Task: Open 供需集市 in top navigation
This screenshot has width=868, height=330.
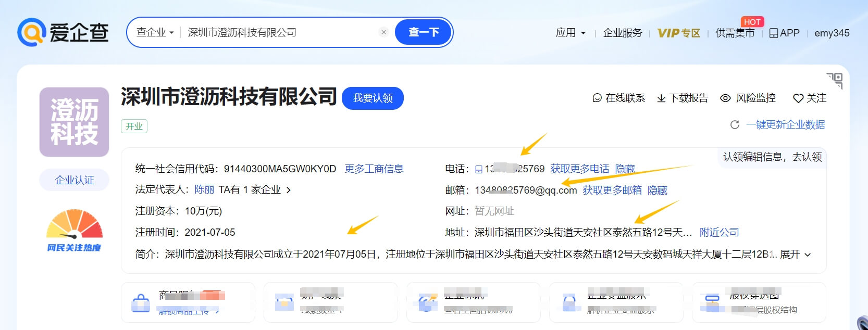Action: [735, 33]
